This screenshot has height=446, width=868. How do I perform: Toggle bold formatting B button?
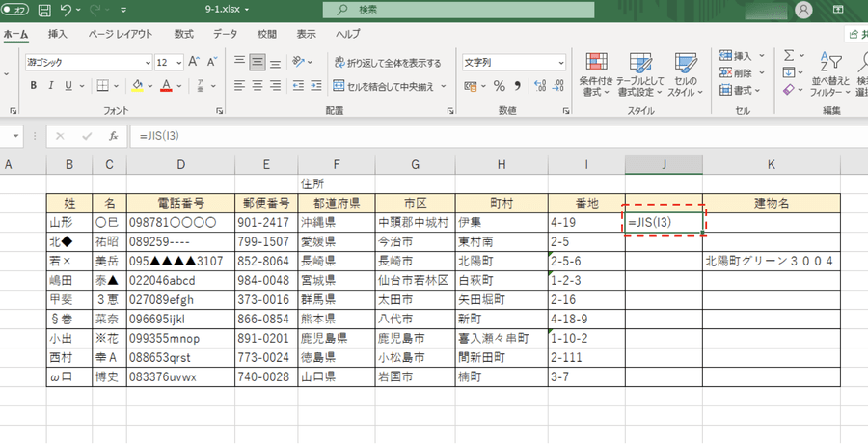pos(34,86)
